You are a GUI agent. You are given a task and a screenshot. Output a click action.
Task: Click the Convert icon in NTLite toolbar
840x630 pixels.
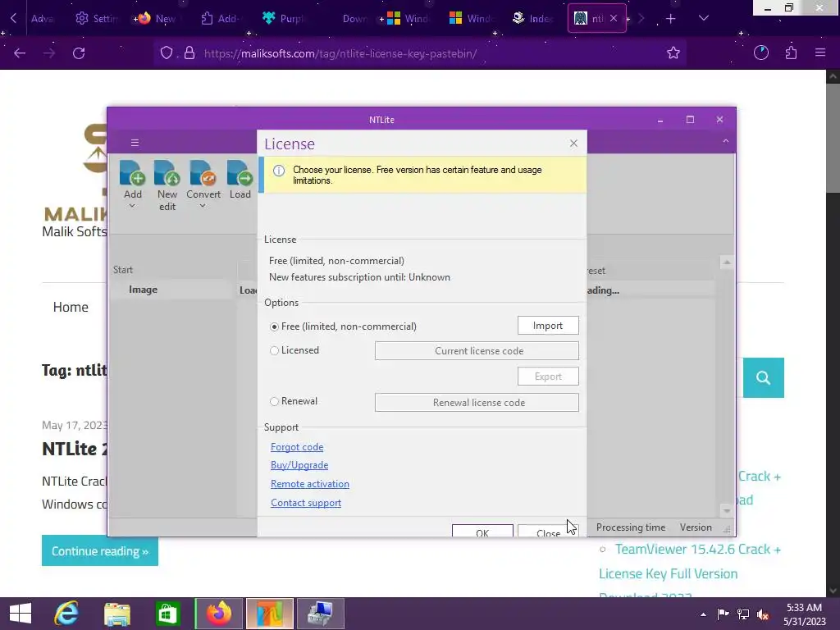pos(203,174)
